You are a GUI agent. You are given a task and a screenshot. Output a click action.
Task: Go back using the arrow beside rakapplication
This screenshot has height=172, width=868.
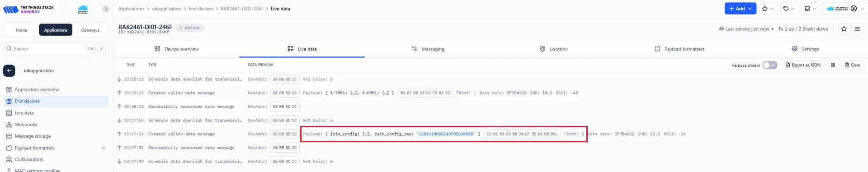9,71
